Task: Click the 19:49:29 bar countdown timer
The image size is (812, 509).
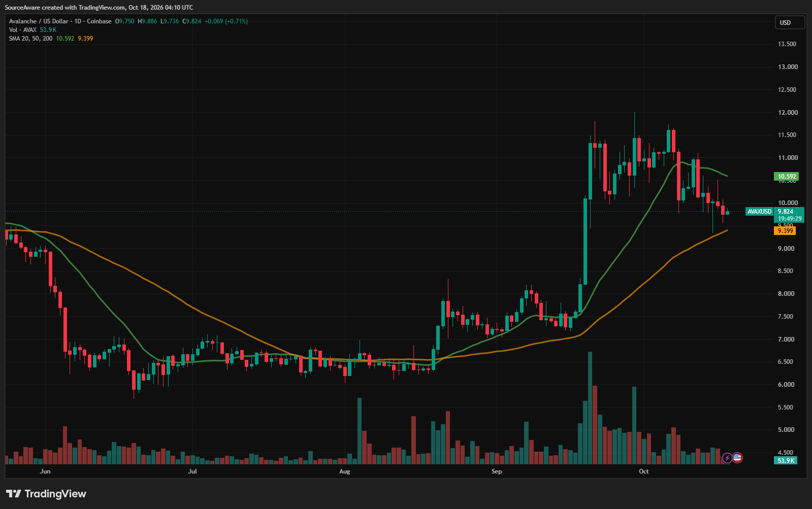Action: 790,219
